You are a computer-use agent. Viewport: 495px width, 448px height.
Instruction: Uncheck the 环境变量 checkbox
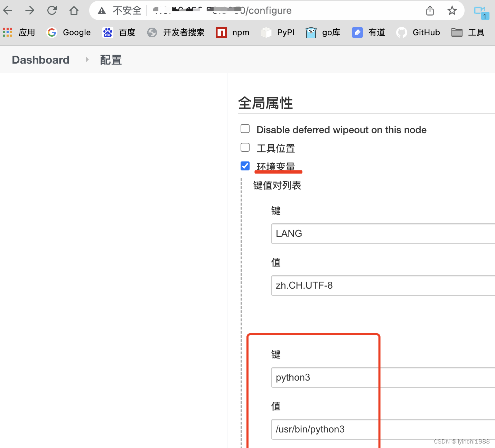point(245,166)
